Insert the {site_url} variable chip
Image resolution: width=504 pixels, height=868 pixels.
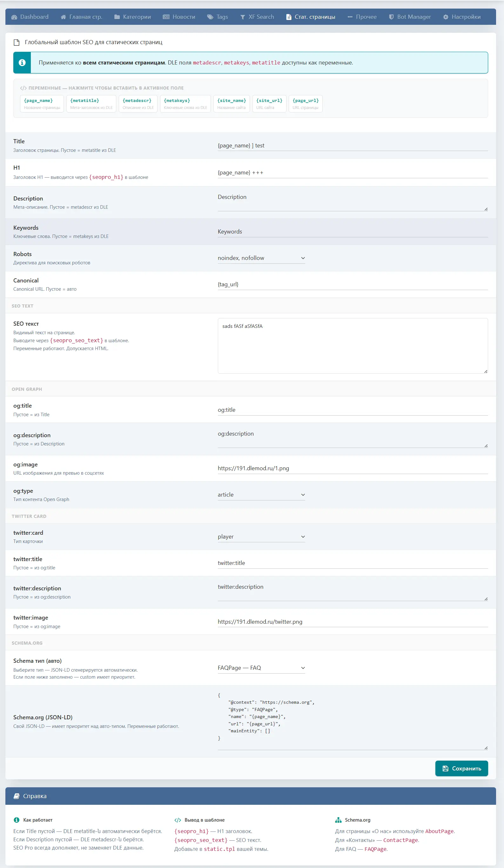coord(269,103)
